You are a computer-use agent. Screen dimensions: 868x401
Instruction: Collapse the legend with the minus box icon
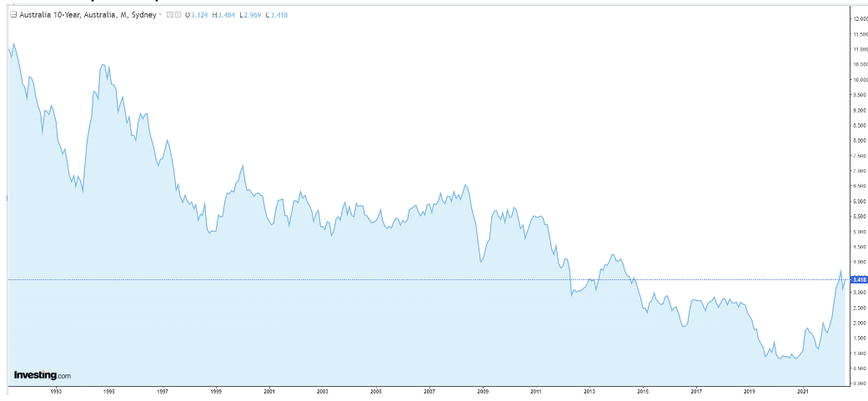point(13,14)
